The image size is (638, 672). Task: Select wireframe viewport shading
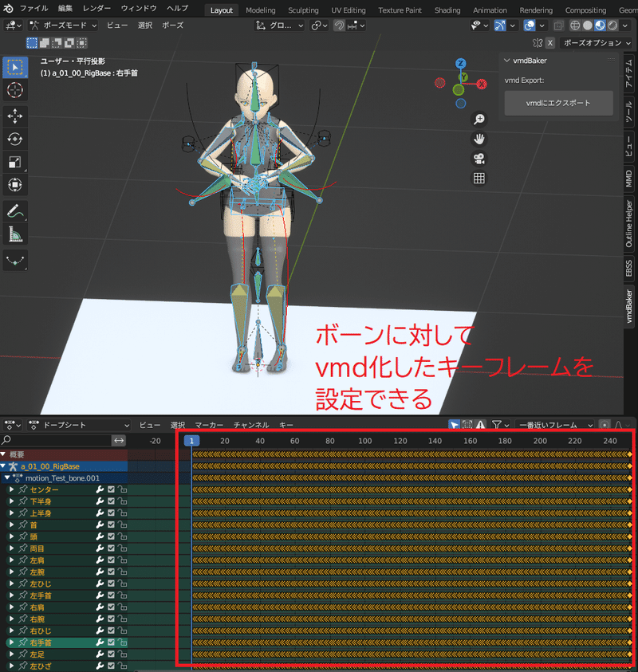tap(574, 26)
